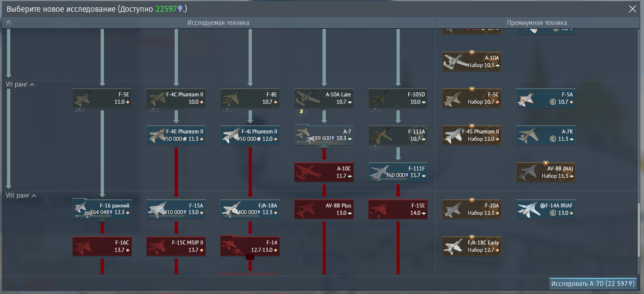Select the A-7 group card
This screenshot has width=644, height=294.
click(x=324, y=135)
